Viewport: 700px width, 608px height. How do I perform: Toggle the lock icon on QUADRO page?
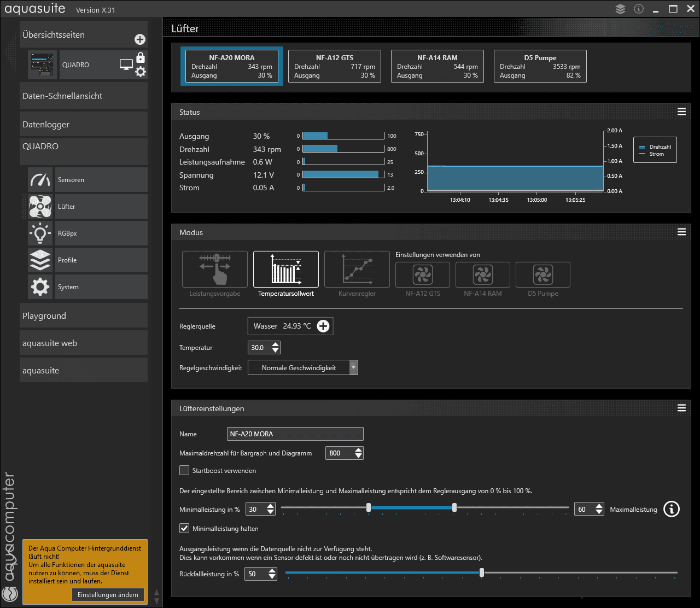141,57
